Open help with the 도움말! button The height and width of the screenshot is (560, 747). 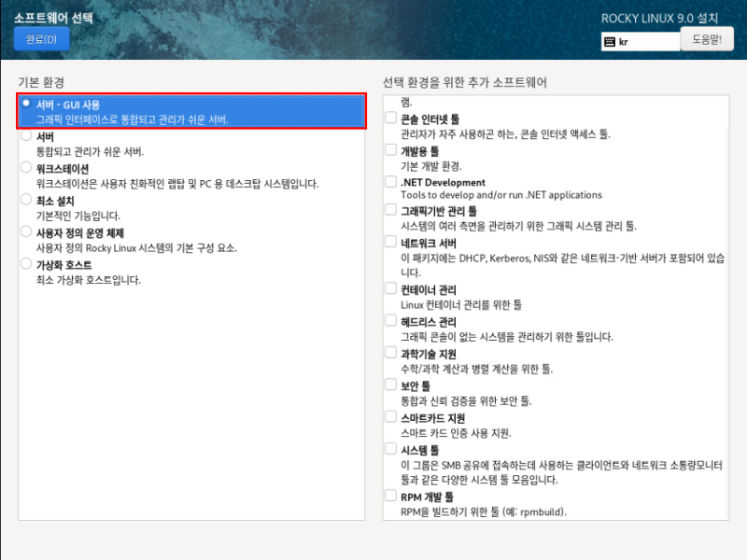point(707,39)
